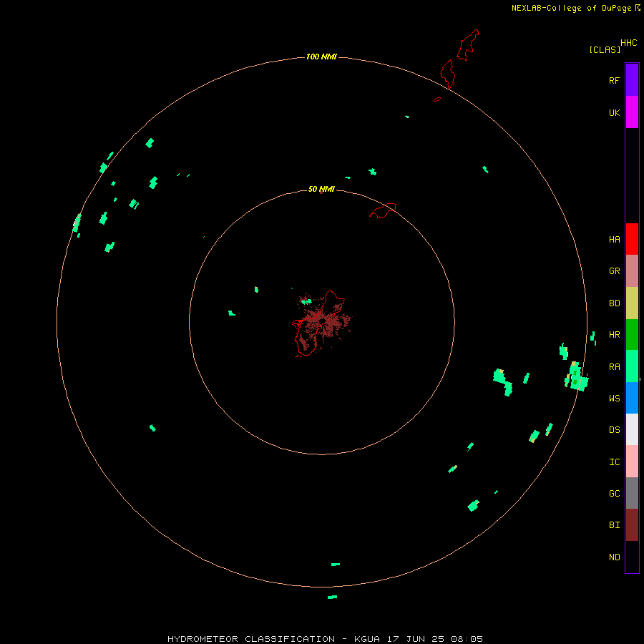
Task: Click the Hydrometeor Classification KGUA title text
Action: pyautogui.click(x=325, y=639)
